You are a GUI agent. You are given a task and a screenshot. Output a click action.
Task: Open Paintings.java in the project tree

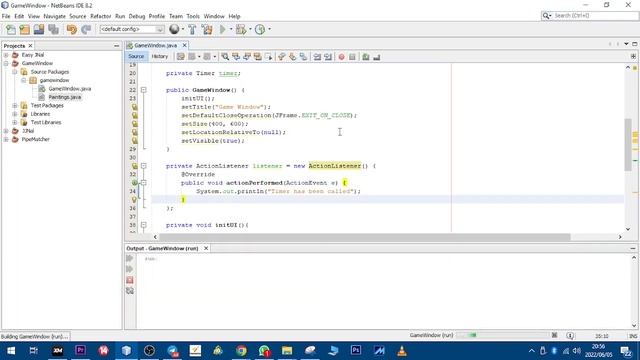coord(64,97)
